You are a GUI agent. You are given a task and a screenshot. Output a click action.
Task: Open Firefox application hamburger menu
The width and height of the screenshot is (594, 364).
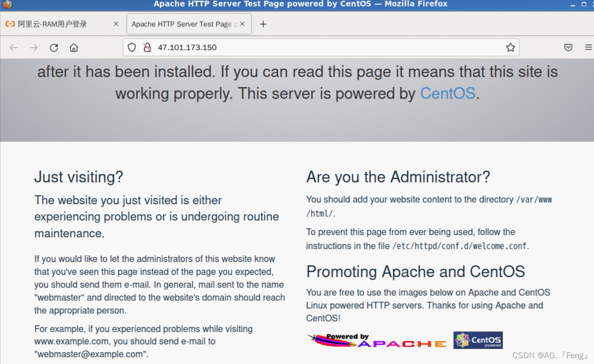(588, 48)
